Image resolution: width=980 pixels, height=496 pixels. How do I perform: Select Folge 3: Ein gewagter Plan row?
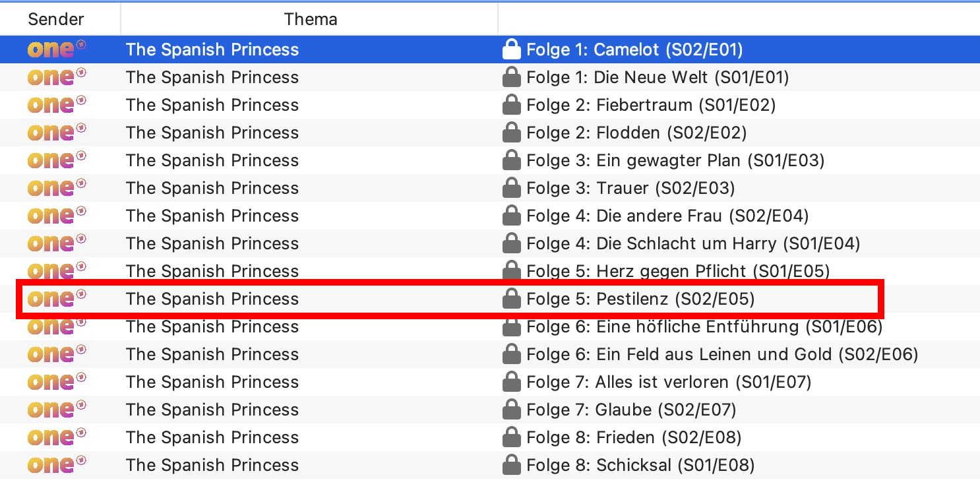[x=490, y=160]
